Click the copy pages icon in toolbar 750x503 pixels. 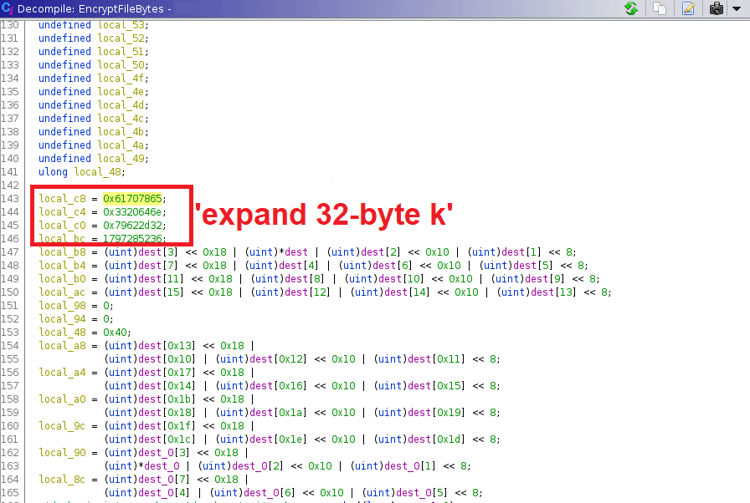tap(660, 9)
